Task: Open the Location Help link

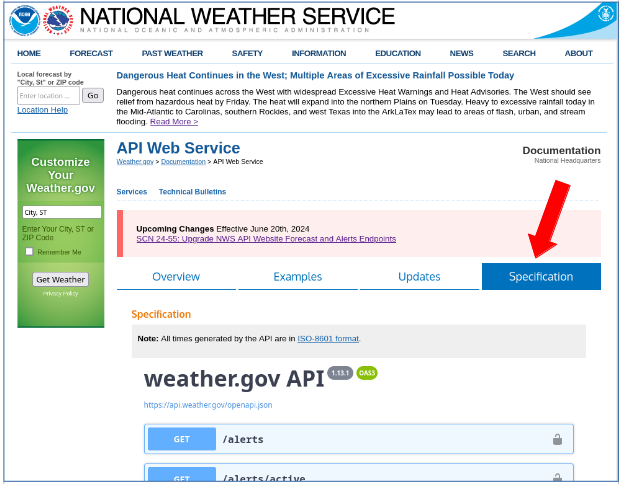Action: pyautogui.click(x=42, y=110)
